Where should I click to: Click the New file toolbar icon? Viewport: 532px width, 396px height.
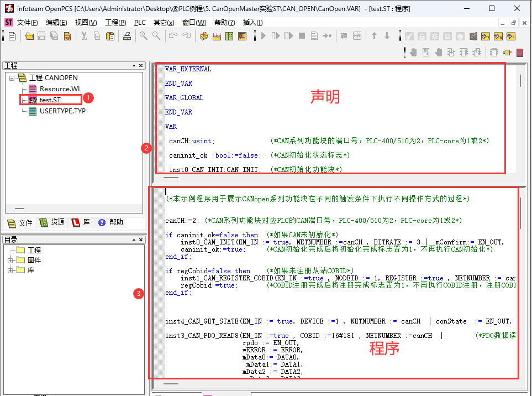point(12,36)
